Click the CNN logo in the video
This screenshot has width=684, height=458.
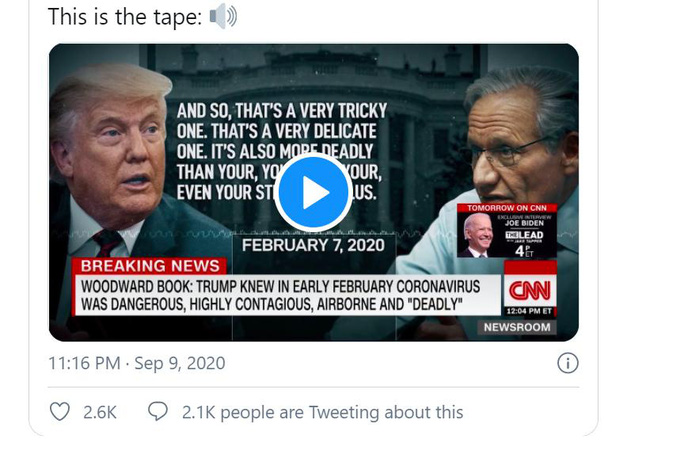coord(530,290)
